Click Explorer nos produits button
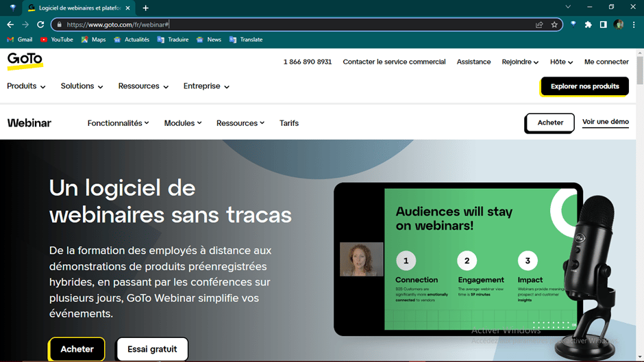 (x=584, y=86)
